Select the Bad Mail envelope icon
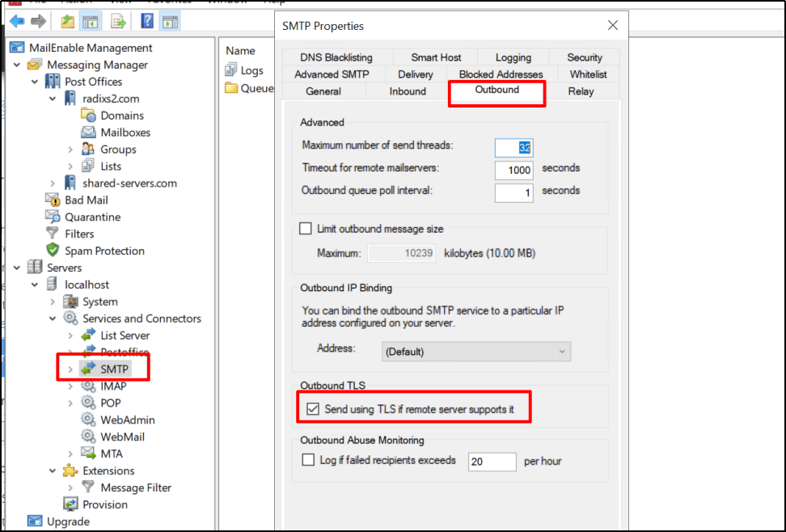786x532 pixels. [x=53, y=200]
